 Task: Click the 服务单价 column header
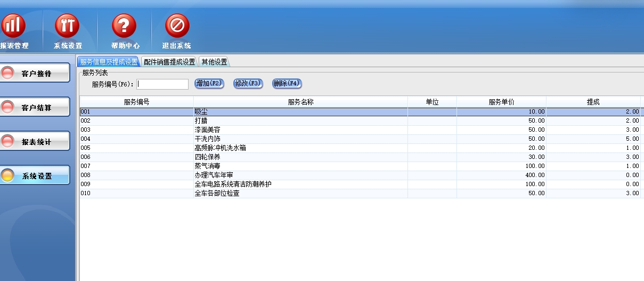[501, 102]
